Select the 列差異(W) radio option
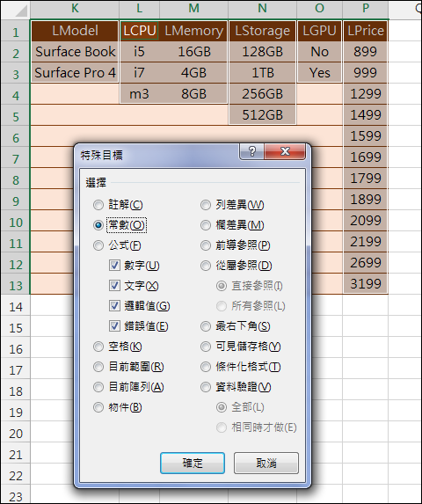The width and height of the screenshot is (422, 504). [x=232, y=205]
